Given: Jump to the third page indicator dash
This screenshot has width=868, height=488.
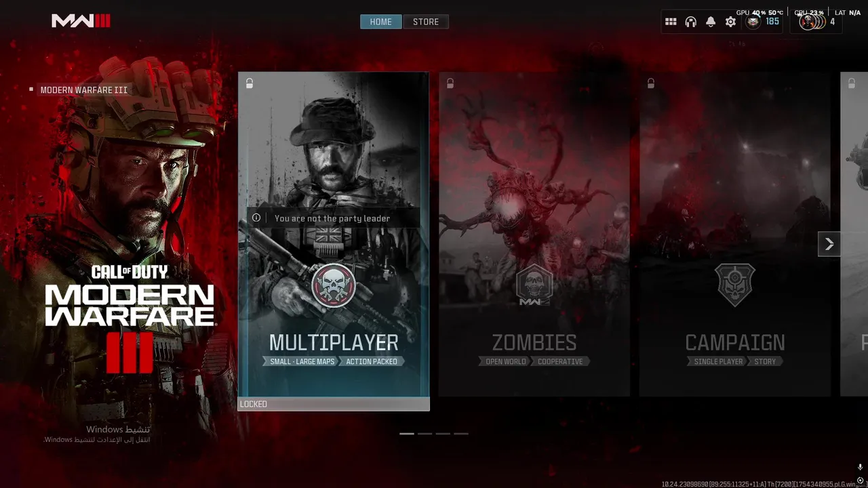Looking at the screenshot, I should click(x=443, y=433).
